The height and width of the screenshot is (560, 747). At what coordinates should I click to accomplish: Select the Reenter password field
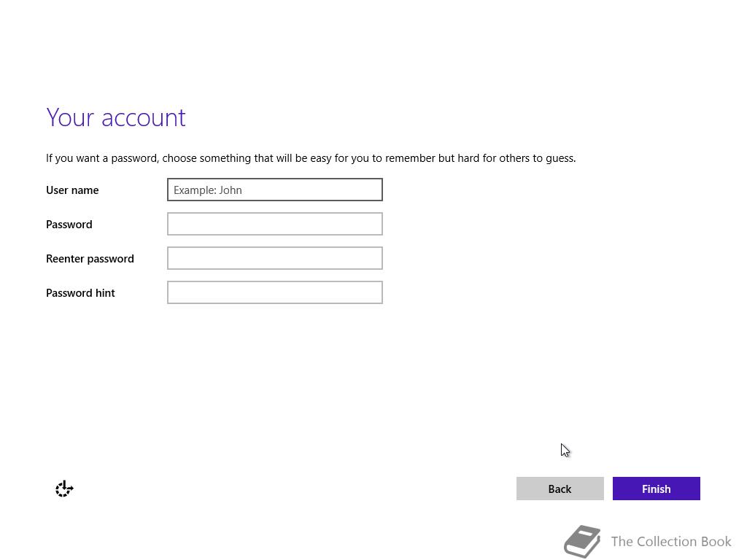[x=275, y=258]
